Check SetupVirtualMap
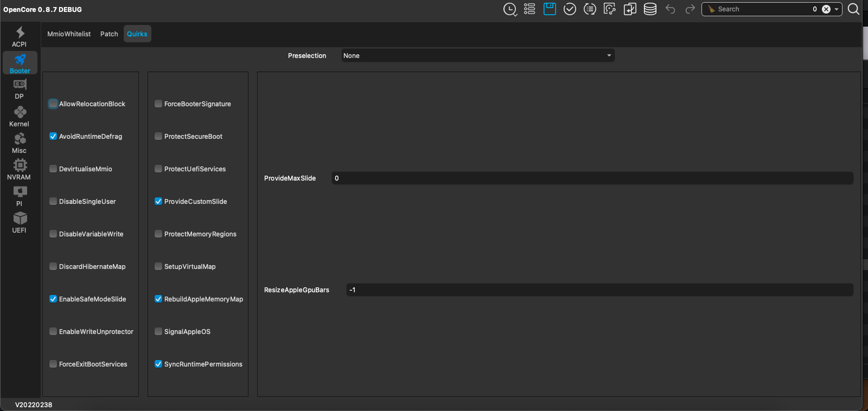Screen dimensions: 868x411 pyautogui.click(x=158, y=266)
